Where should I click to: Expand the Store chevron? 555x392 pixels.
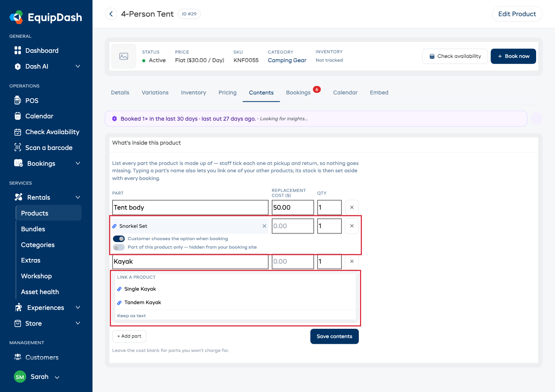pos(78,323)
